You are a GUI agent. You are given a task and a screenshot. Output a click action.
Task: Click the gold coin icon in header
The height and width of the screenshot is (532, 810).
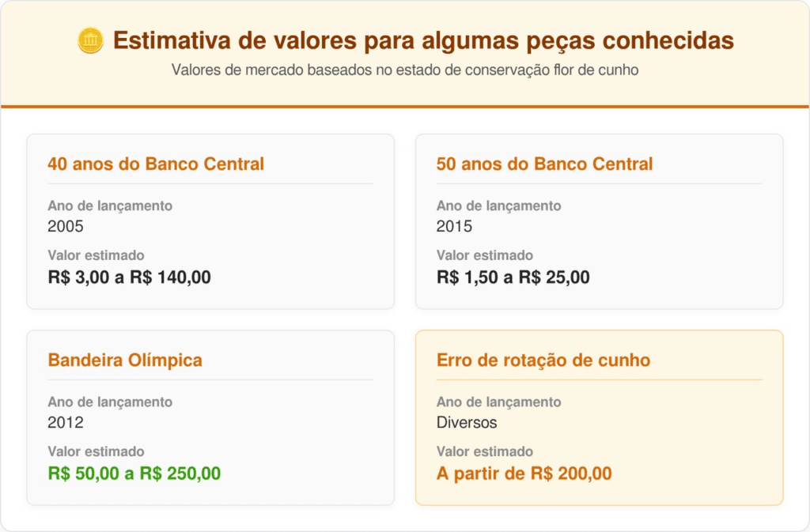91,40
